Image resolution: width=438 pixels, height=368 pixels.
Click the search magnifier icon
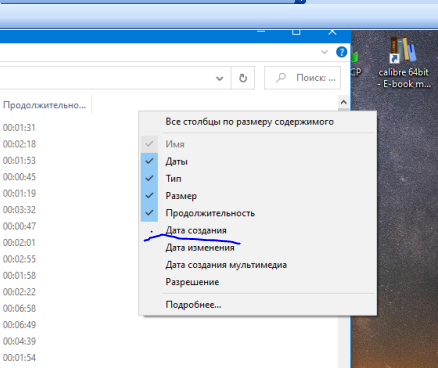(x=281, y=78)
